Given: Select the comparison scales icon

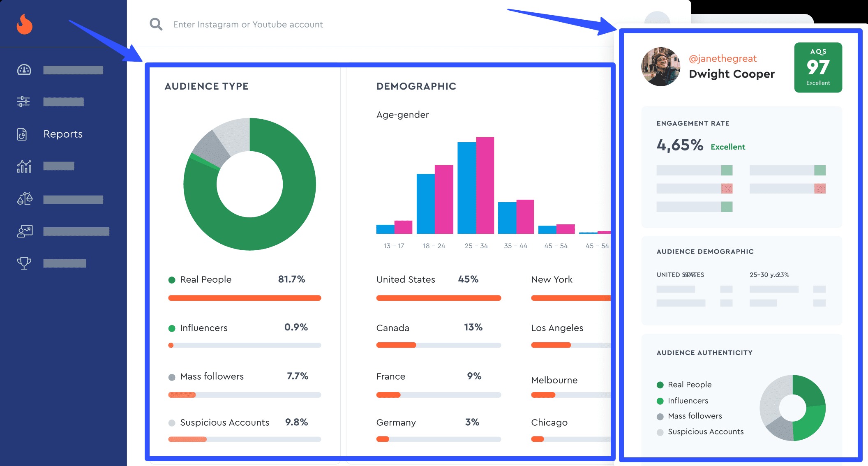Looking at the screenshot, I should 24,198.
